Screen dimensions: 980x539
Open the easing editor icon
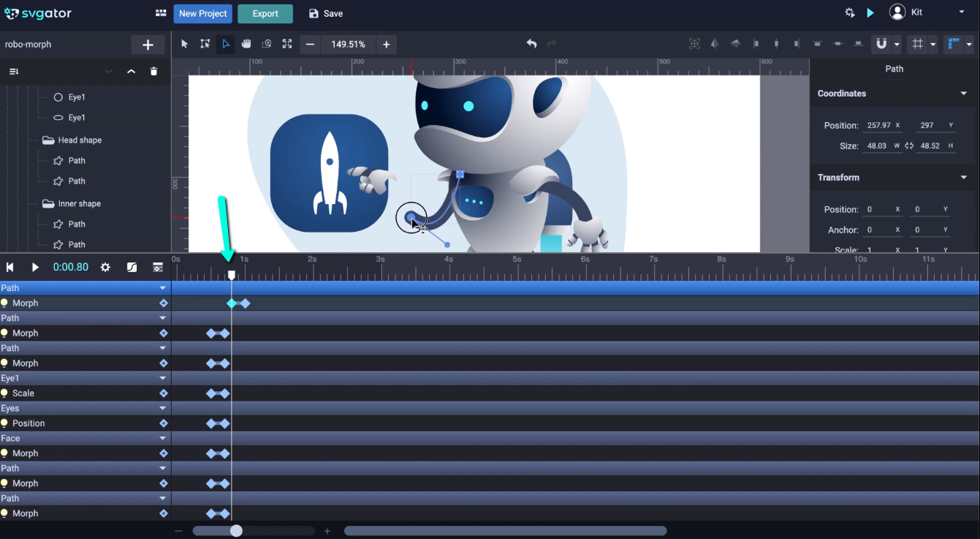click(x=132, y=268)
